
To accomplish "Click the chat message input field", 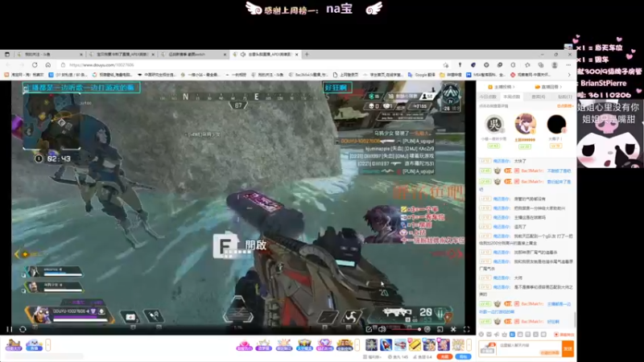I will [529, 348].
